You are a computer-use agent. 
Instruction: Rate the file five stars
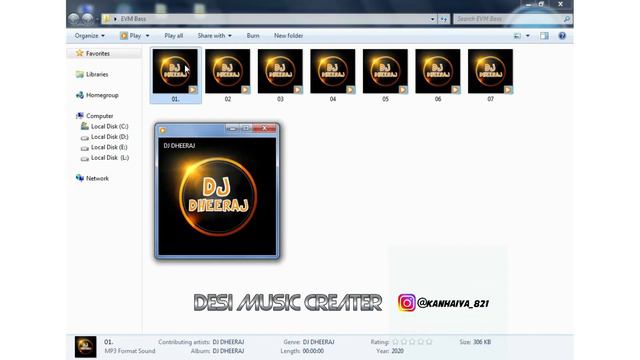[429, 342]
